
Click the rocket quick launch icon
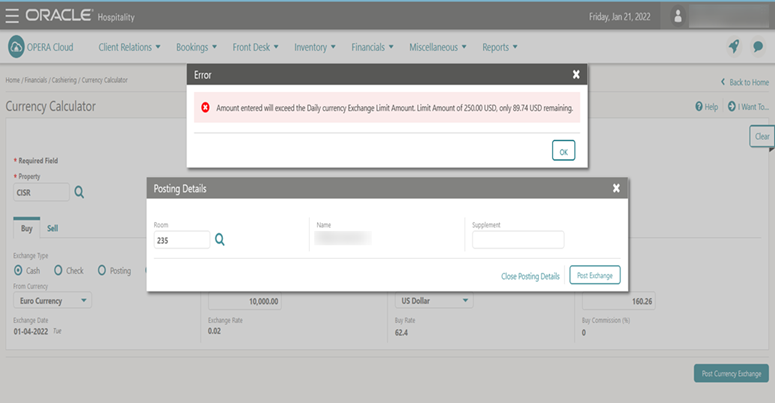click(734, 47)
